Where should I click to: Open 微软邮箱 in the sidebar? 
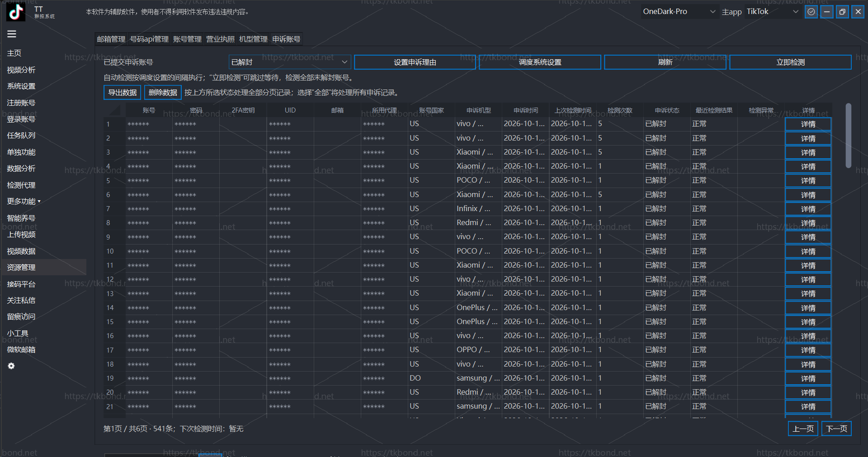coord(21,350)
